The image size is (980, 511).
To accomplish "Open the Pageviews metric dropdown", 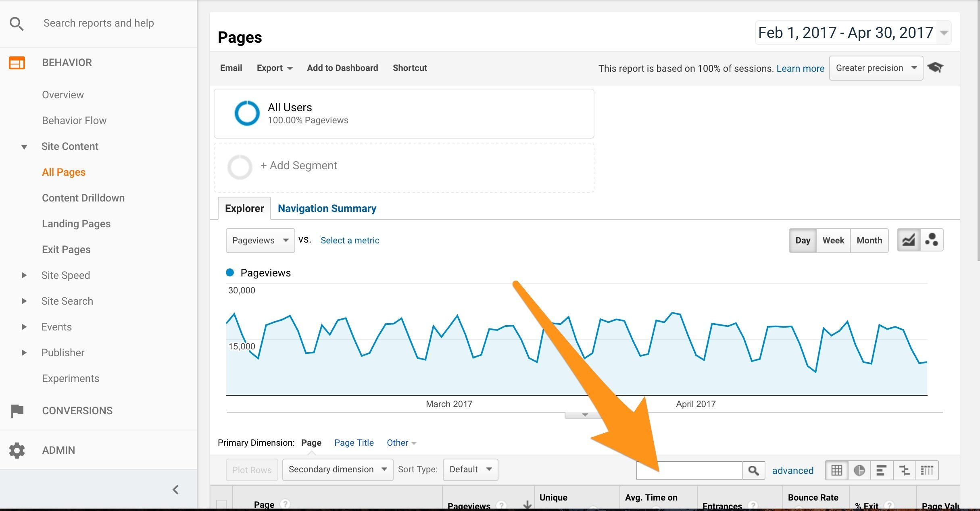I will 260,241.
